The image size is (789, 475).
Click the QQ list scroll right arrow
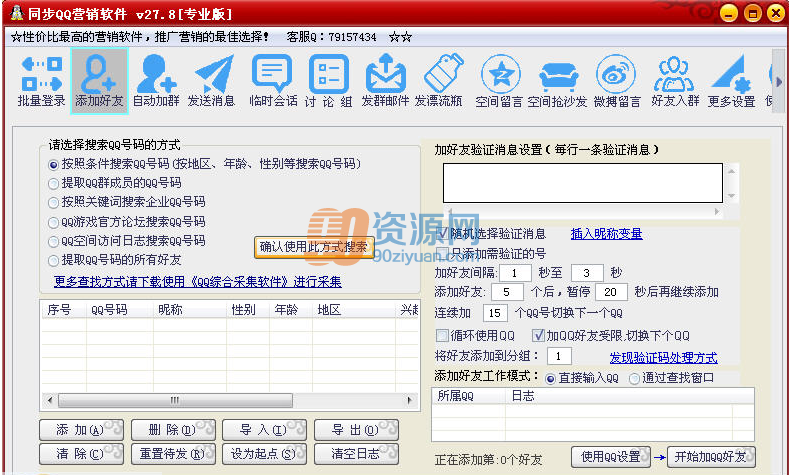click(410, 401)
